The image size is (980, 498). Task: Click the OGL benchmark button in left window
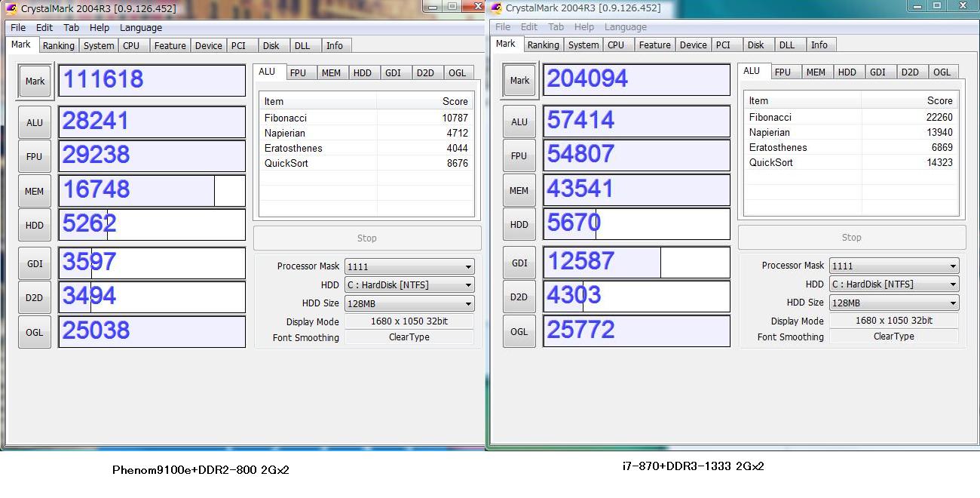pos(35,333)
